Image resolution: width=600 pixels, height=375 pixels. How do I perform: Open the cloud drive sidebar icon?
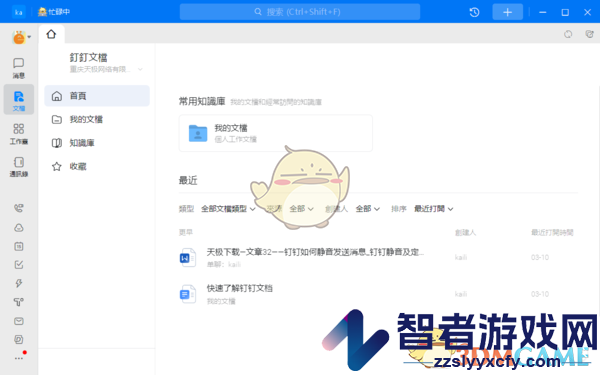pos(18,228)
